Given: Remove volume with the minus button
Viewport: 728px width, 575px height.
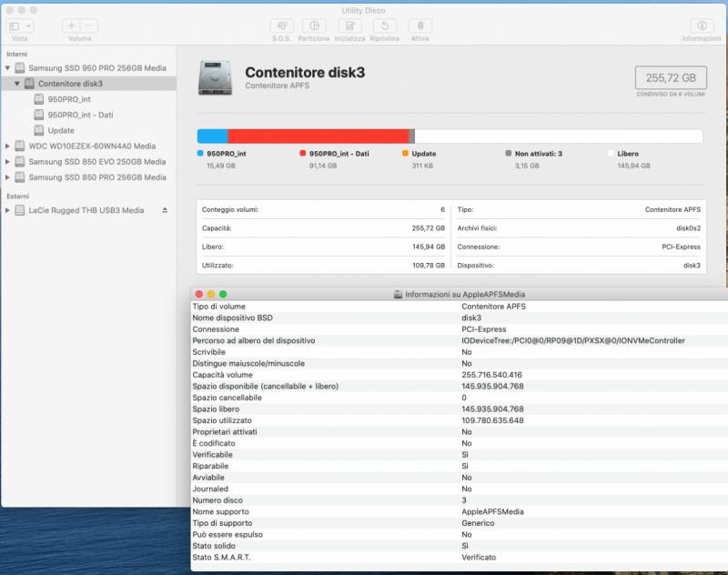Looking at the screenshot, I should click(x=88, y=26).
